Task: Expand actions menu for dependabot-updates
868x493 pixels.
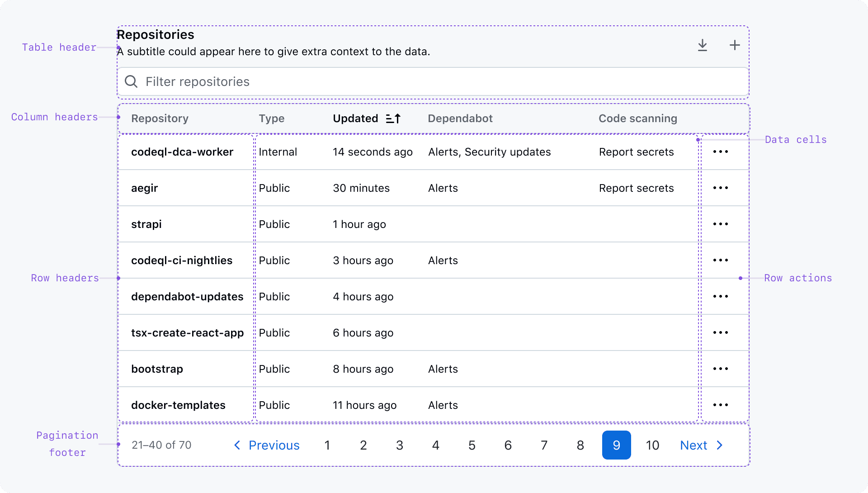Action: (x=720, y=297)
